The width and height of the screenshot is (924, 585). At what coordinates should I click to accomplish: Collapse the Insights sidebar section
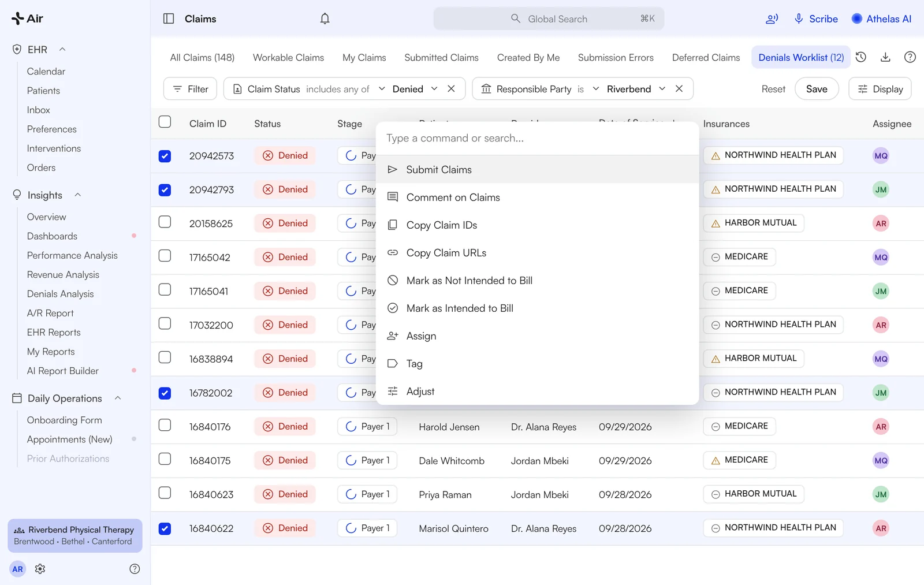77,195
